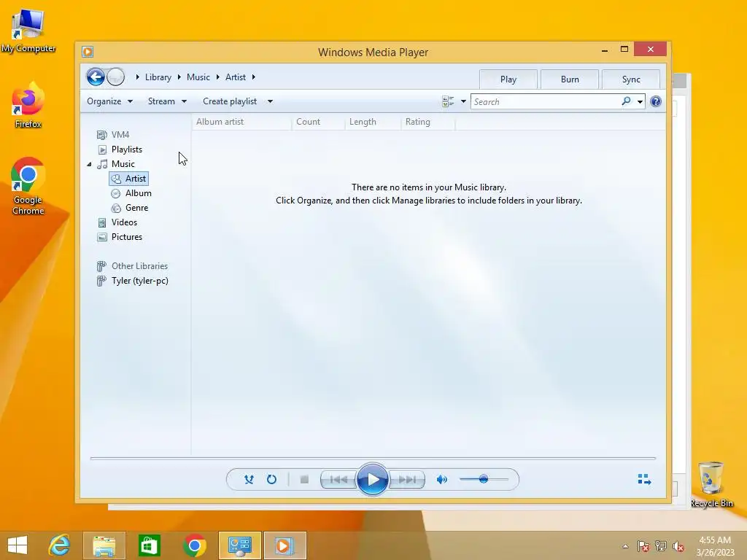Expand the arrow between Library and Music

tap(179, 77)
